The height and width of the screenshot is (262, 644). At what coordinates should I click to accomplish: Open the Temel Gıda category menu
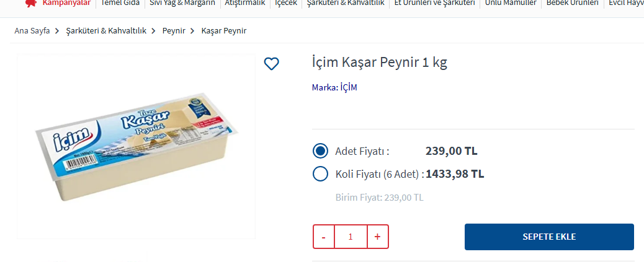pos(120,3)
